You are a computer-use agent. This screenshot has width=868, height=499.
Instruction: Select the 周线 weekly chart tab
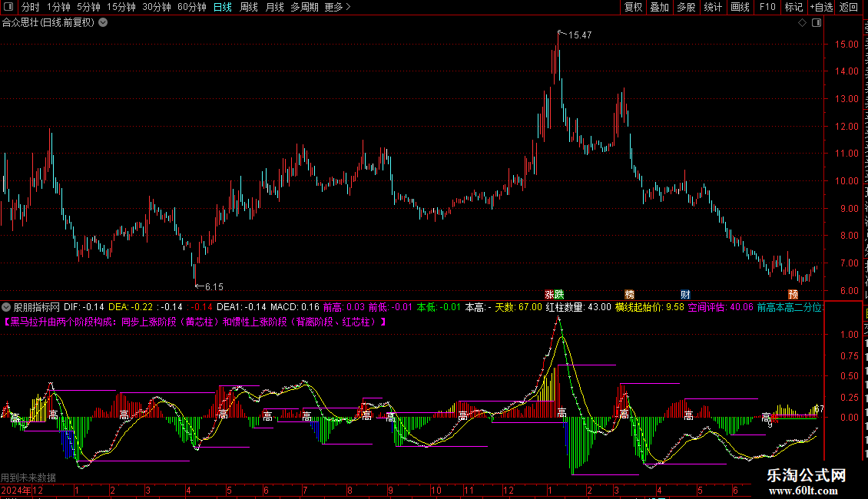(x=249, y=7)
